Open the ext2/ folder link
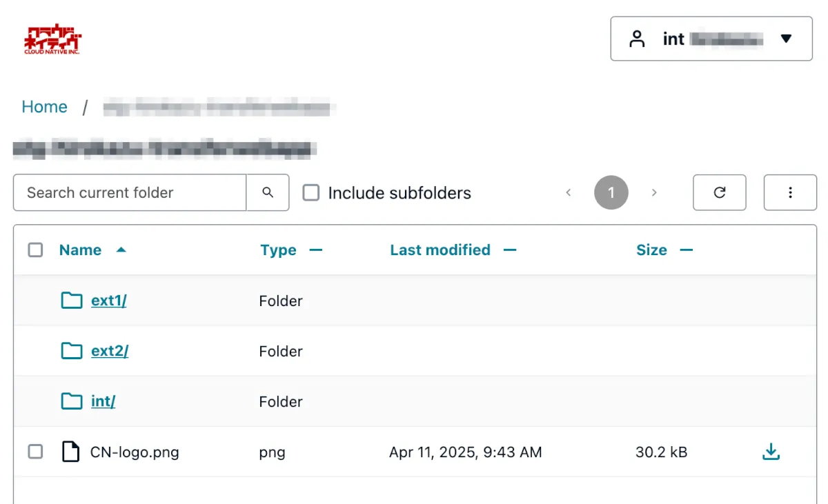This screenshot has height=504, width=828. click(110, 351)
